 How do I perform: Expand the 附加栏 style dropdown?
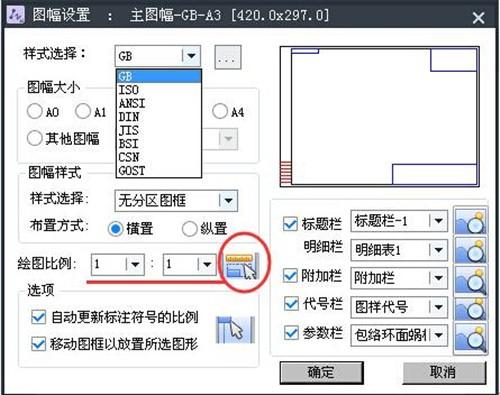click(x=438, y=277)
